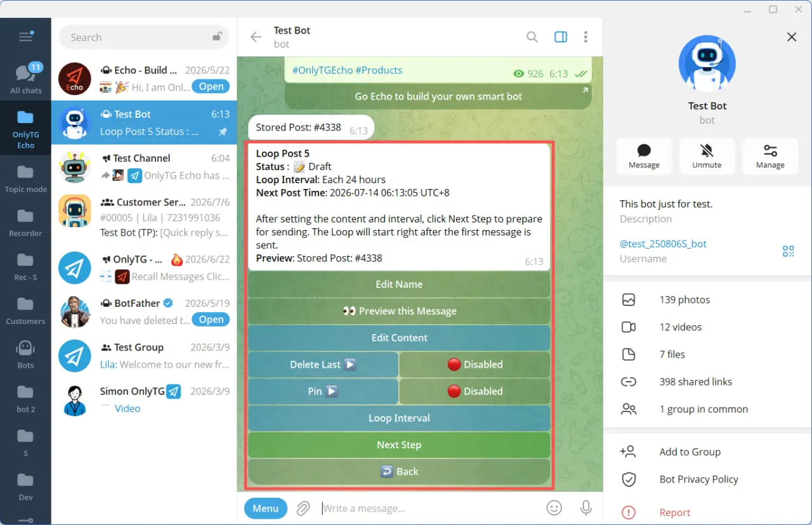Viewport: 812px width, 525px height.
Task: Click the Next Step button
Action: pos(399,445)
